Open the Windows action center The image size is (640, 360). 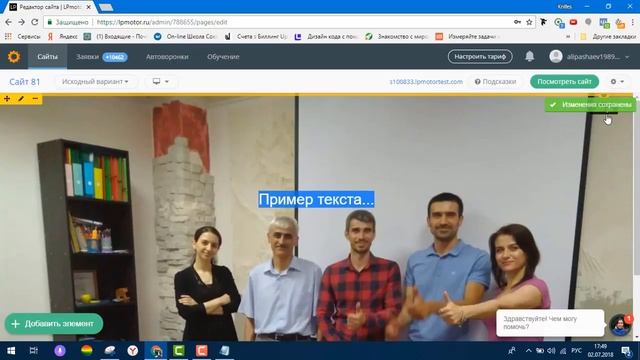626,351
